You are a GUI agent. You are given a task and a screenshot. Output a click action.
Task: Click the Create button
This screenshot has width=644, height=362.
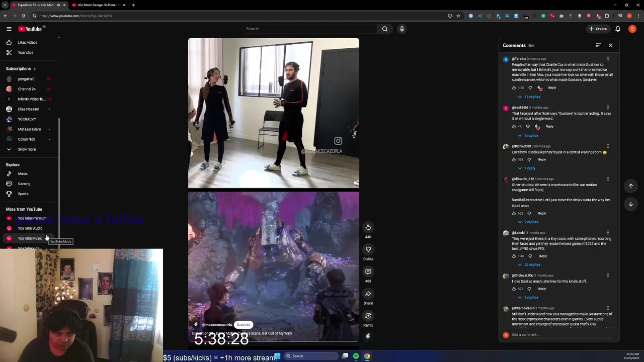(598, 29)
